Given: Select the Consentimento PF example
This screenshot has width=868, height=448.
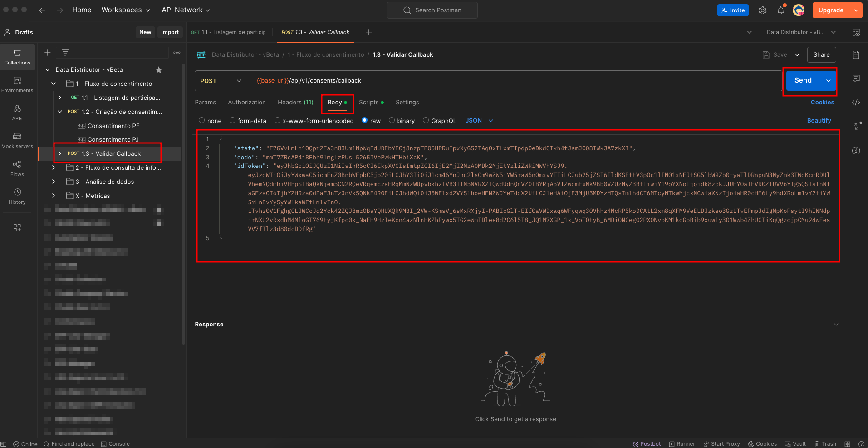Looking at the screenshot, I should click(108, 126).
